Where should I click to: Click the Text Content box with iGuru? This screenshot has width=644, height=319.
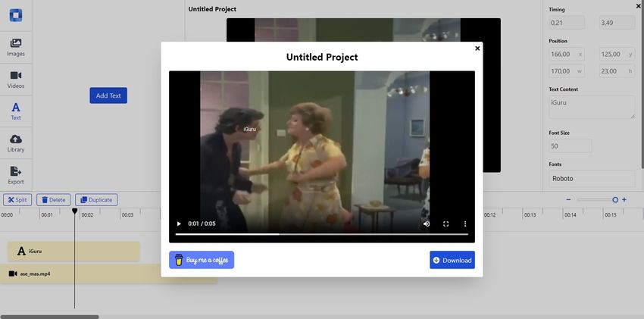coord(592,107)
